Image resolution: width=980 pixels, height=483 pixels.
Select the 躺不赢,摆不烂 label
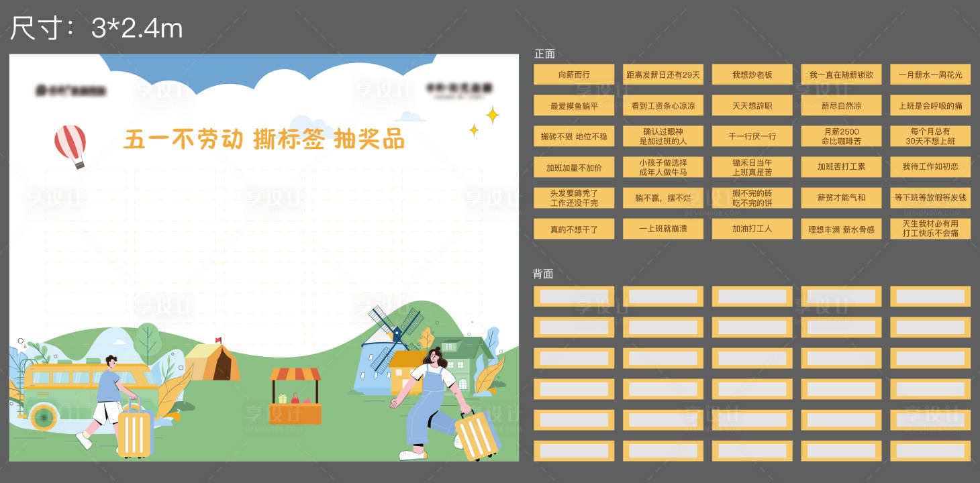pyautogui.click(x=663, y=198)
